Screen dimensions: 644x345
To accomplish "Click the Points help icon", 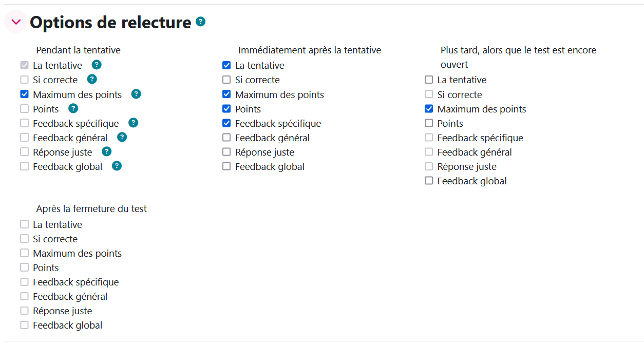I will pyautogui.click(x=73, y=108).
